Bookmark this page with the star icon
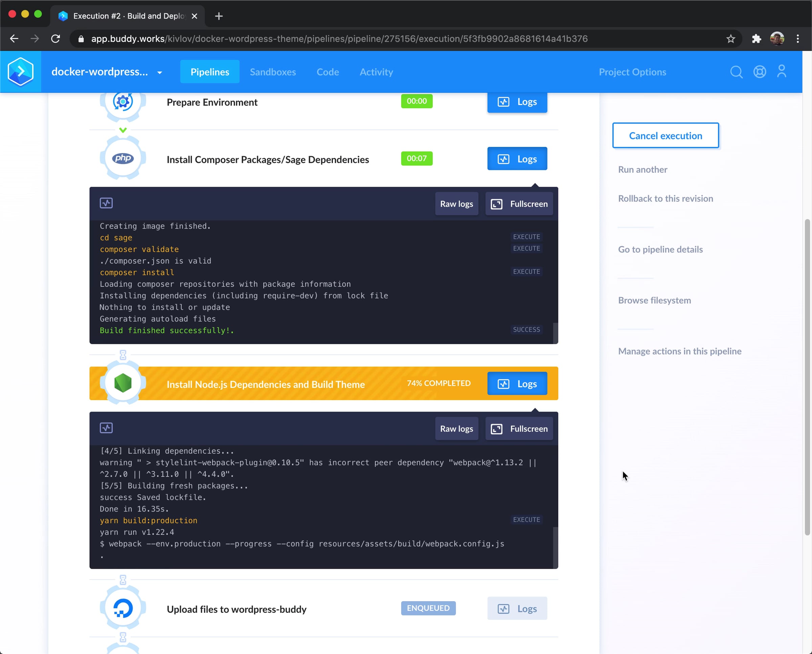812x654 pixels. (731, 39)
